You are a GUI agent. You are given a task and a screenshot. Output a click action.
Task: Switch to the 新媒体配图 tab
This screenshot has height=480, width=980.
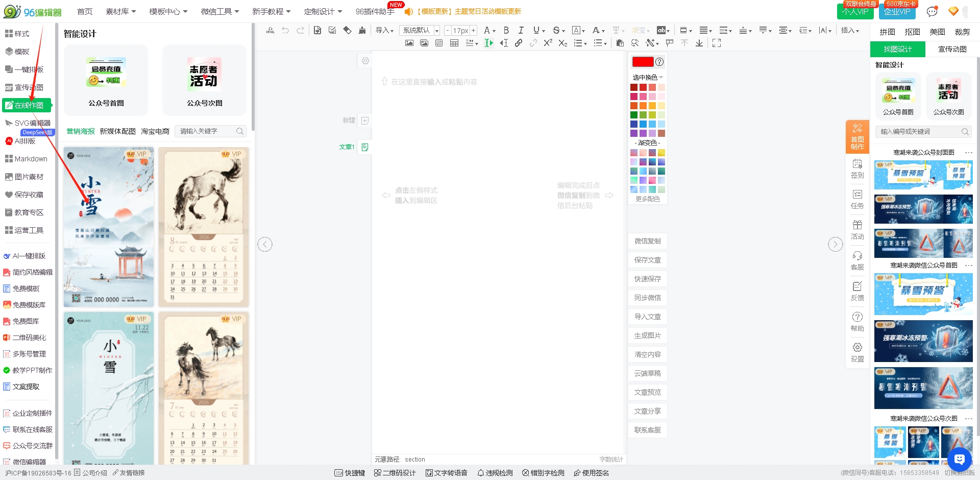coord(117,131)
